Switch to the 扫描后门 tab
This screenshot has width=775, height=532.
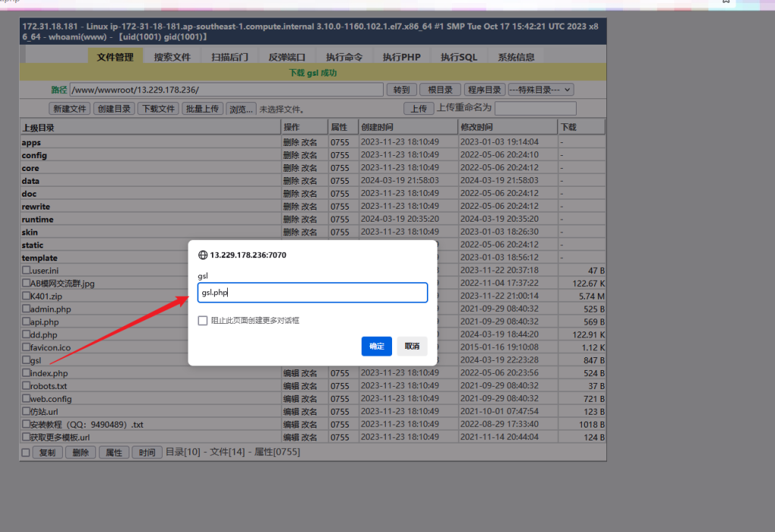229,57
